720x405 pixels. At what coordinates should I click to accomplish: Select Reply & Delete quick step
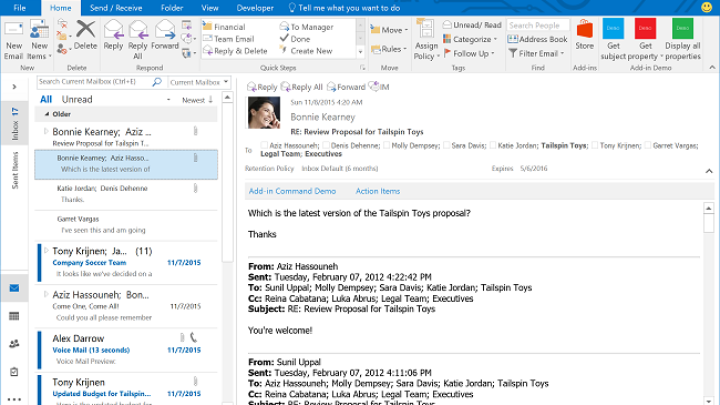click(235, 51)
